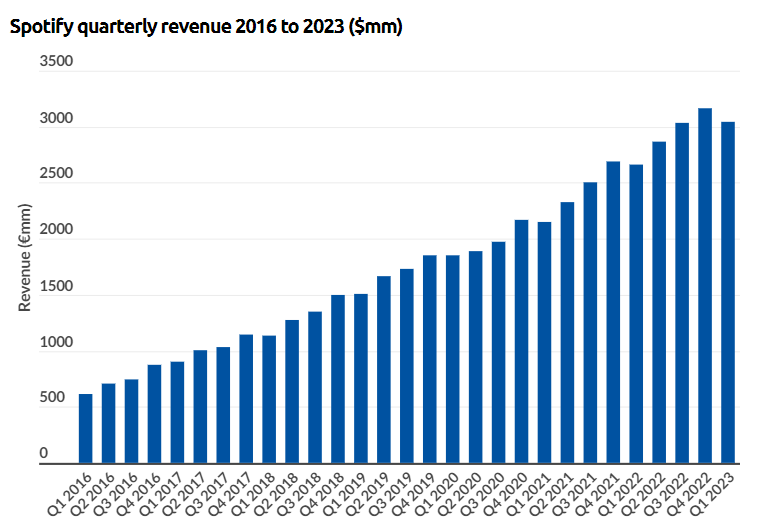
Task: Select the Q3 2022 revenue bar
Action: 682,293
